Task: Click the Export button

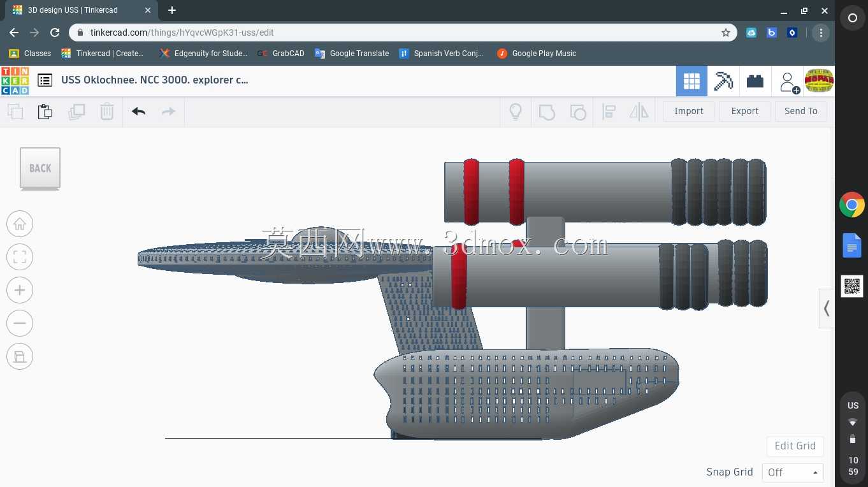Action: tap(744, 111)
